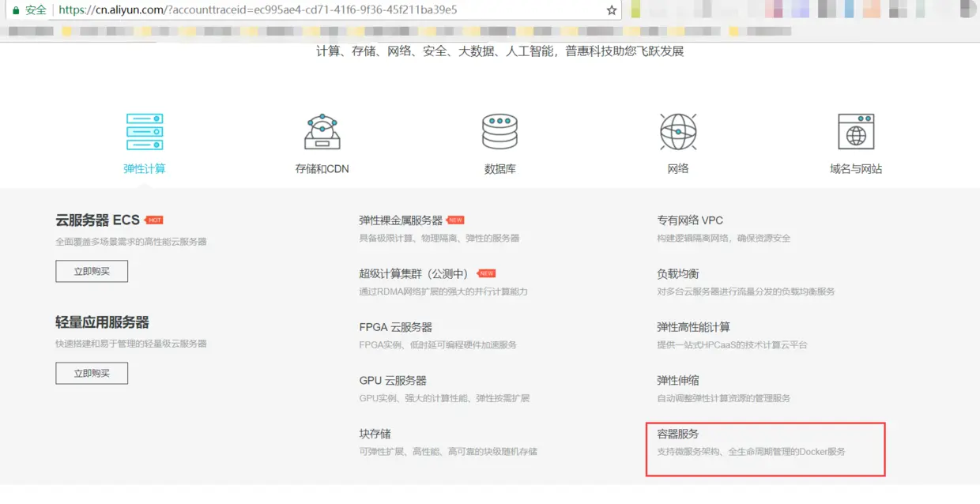This screenshot has height=504, width=980.
Task: Click the description 提供一站式HPCaaS的技术计算云平台
Action: pos(732,344)
